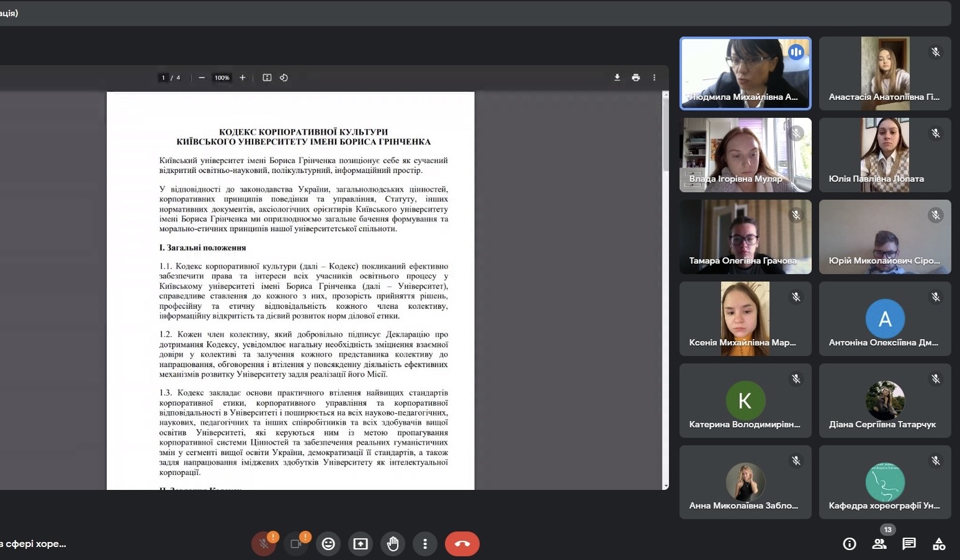Viewport: 960px width, 560px height.
Task: Open meeting more options menu
Action: [425, 544]
